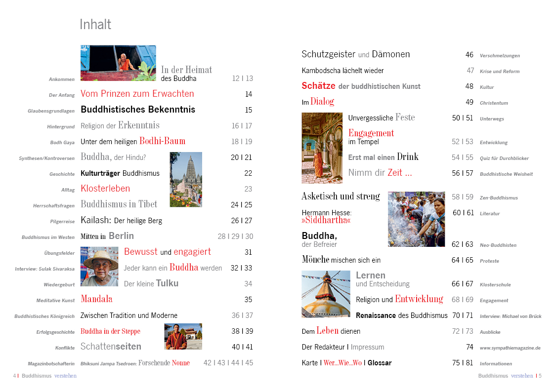The height and width of the screenshot is (392, 555).
Task: Click 'Religion der Erkenntnis' entry
Action: [120, 125]
